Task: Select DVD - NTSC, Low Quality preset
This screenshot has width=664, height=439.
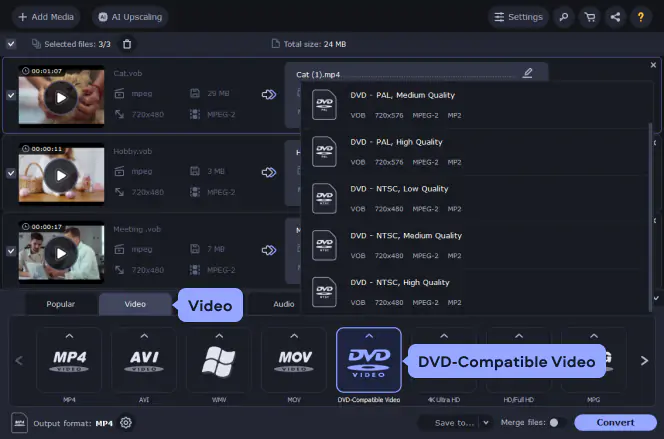Action: click(x=474, y=199)
